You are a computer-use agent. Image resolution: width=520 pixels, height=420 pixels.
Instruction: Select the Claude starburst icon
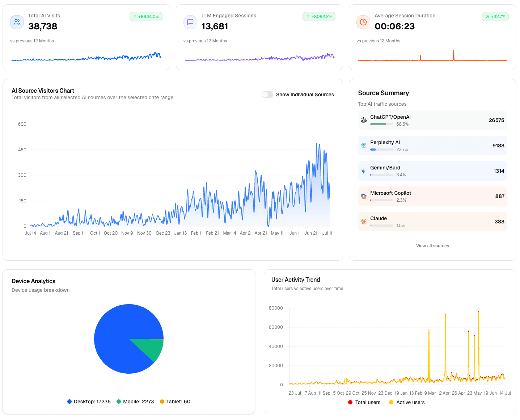363,221
